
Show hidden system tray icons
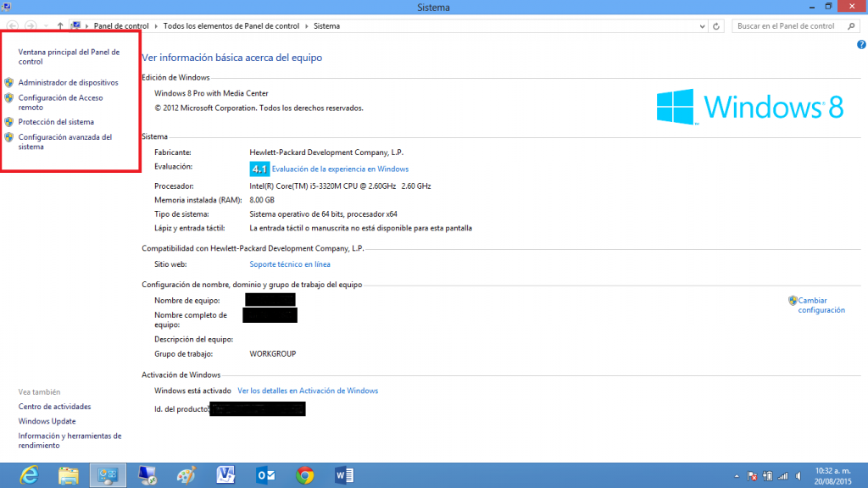pyautogui.click(x=737, y=476)
